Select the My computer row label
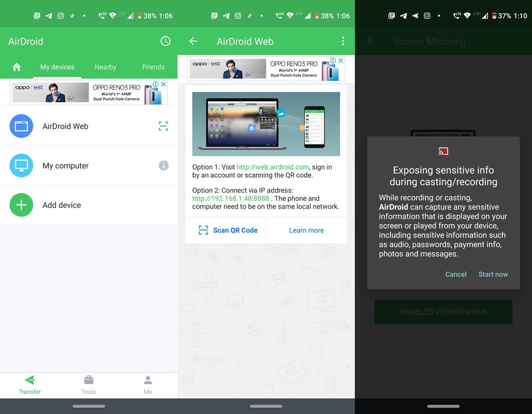This screenshot has height=414, width=532. coord(65,165)
